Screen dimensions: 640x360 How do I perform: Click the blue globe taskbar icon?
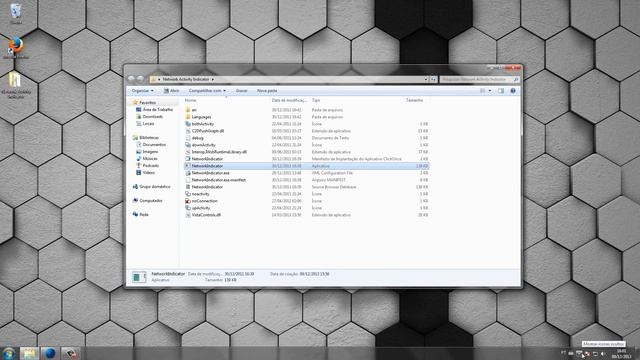click(x=50, y=353)
